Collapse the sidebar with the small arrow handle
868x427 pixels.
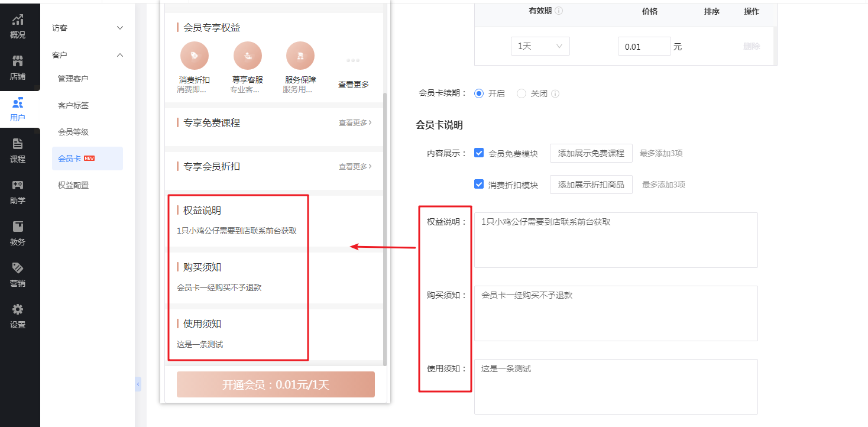138,384
